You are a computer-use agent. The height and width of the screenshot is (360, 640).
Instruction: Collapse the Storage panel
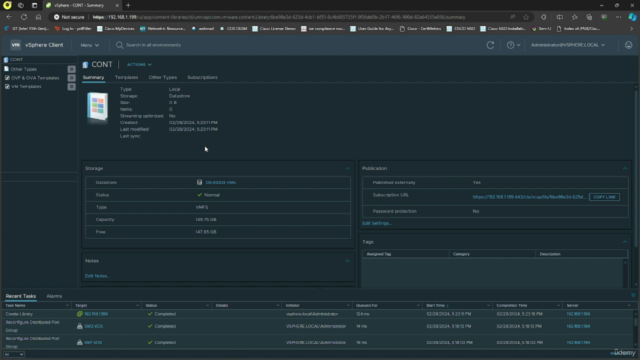tap(347, 168)
